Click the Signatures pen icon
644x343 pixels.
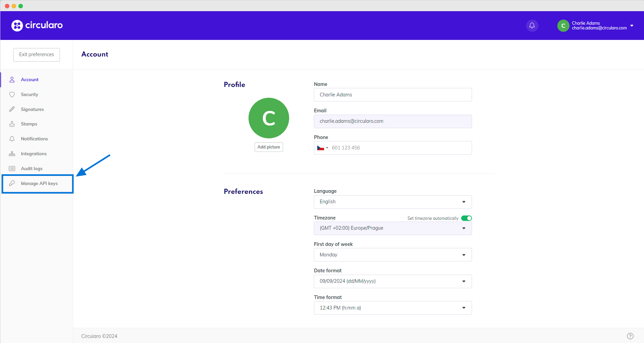(12, 109)
